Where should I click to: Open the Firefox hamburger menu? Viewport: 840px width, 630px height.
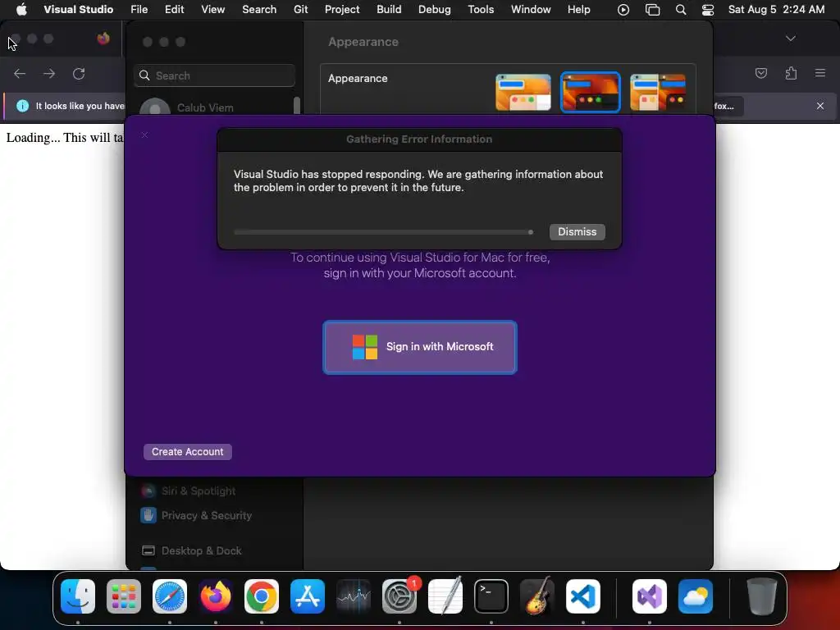tap(820, 73)
